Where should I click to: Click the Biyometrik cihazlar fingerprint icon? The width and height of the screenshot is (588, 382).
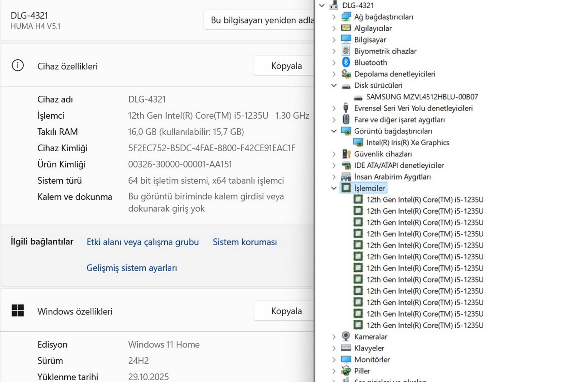click(x=346, y=51)
